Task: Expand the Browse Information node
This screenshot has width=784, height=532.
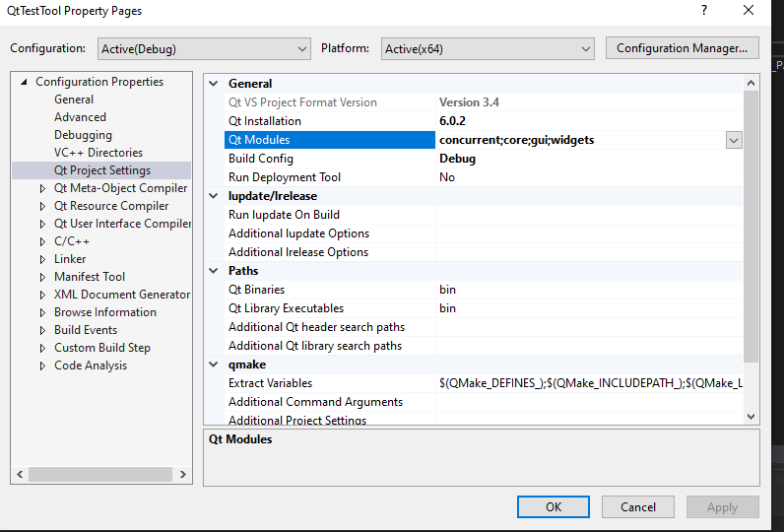Action: coord(42,312)
